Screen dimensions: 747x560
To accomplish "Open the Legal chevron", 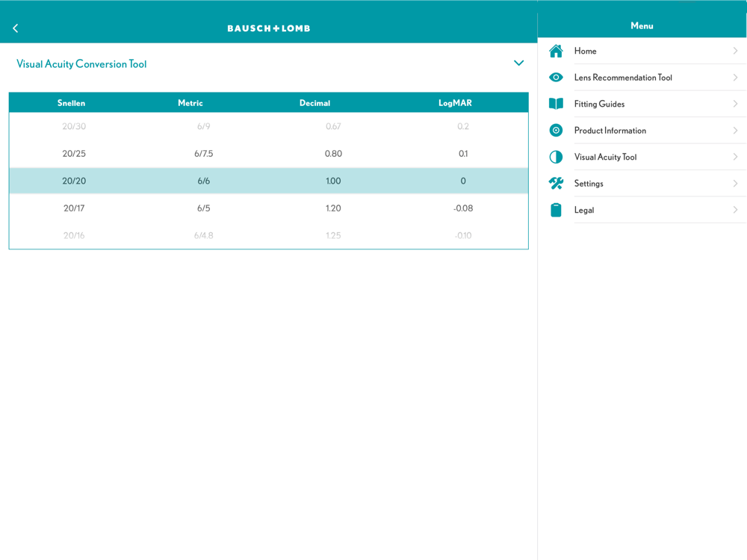I will coord(735,210).
